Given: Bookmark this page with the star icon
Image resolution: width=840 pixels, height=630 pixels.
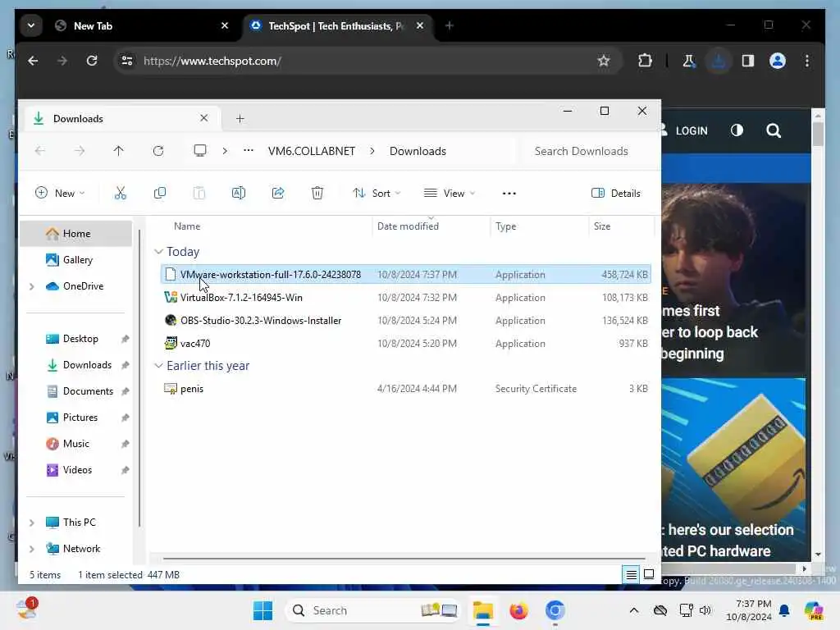Looking at the screenshot, I should tap(604, 61).
